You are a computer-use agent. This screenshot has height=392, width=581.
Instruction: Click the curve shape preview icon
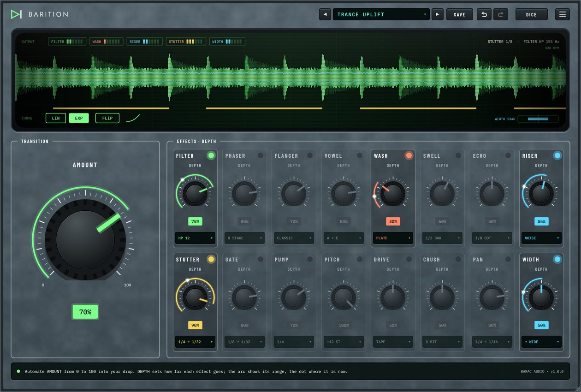[x=133, y=118]
